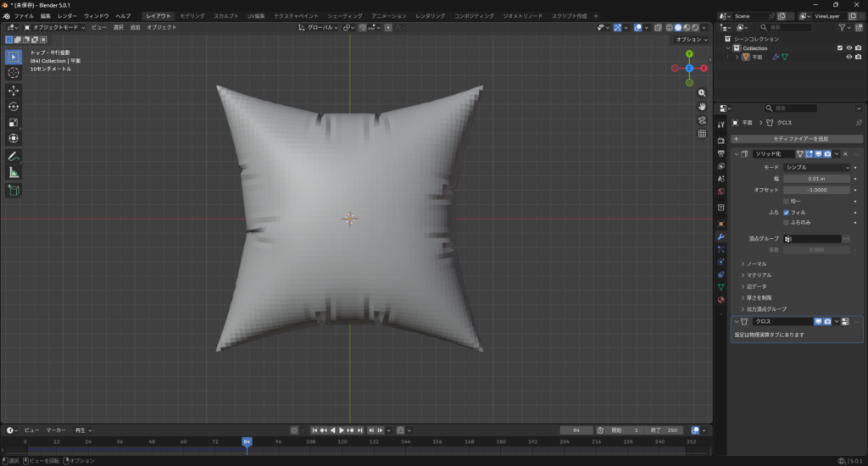Enable the 均一 checkbox
Screen dimensions: 868x466
pyautogui.click(x=787, y=201)
